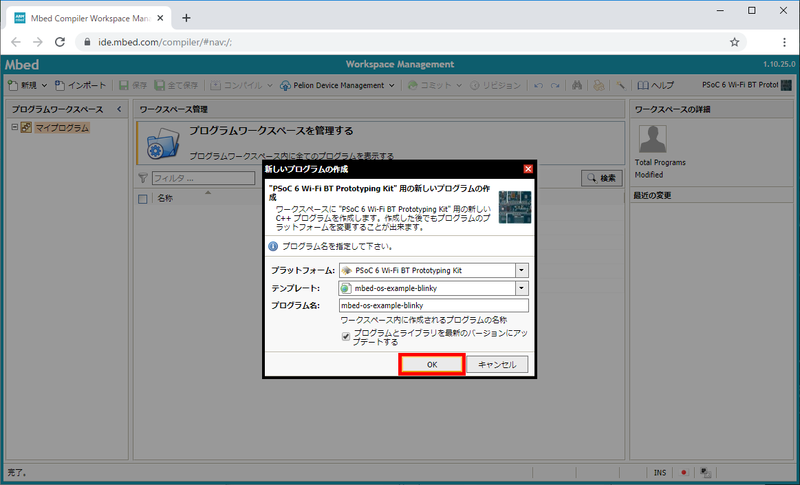Click the 完了 status text
The height and width of the screenshot is (485, 800).
tap(17, 473)
